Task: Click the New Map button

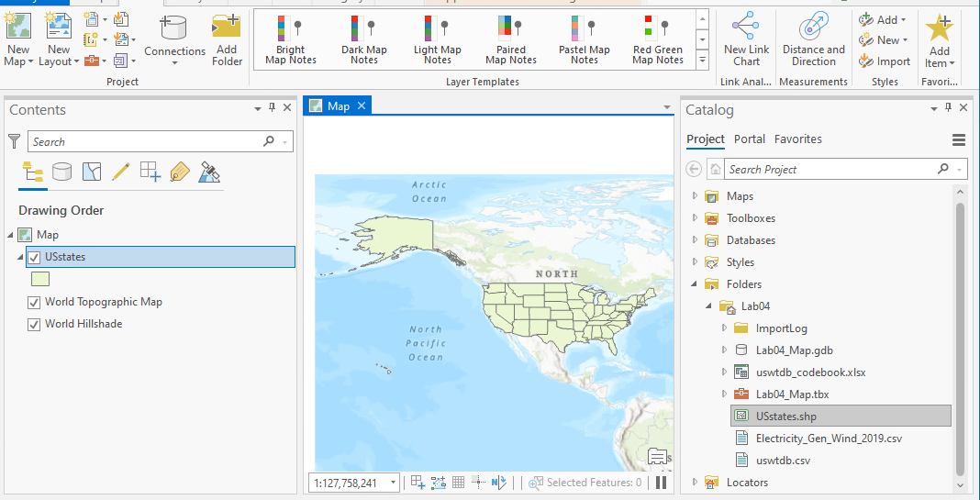Action: pyautogui.click(x=17, y=40)
